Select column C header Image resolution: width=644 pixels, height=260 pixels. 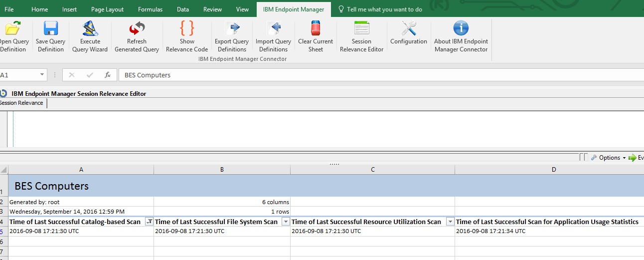[x=372, y=170]
